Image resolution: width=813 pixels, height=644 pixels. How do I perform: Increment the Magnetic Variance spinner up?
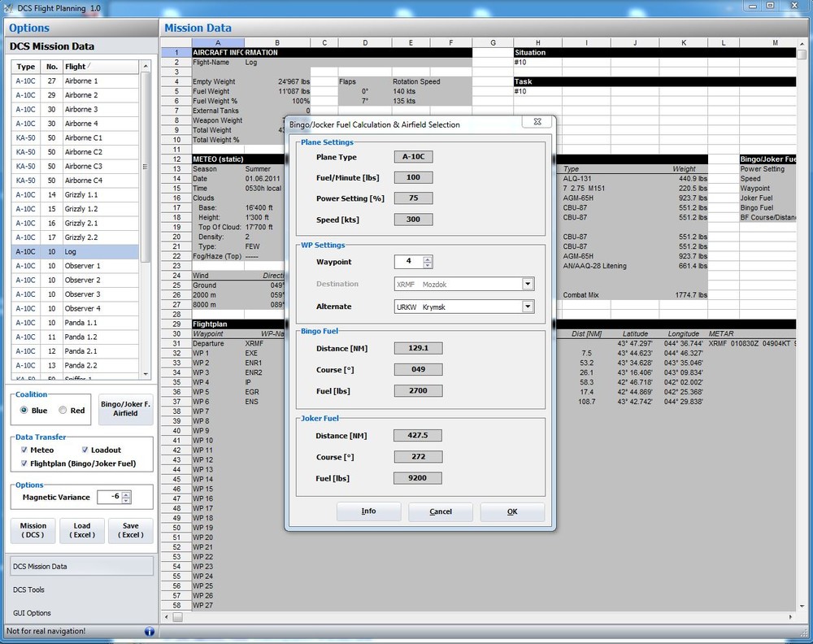(126, 494)
